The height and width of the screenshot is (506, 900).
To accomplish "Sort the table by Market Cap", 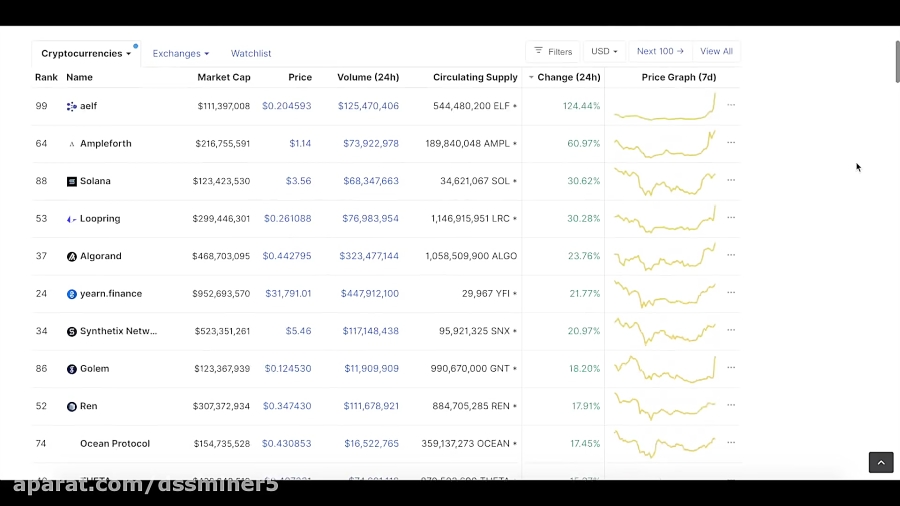I will (x=224, y=77).
